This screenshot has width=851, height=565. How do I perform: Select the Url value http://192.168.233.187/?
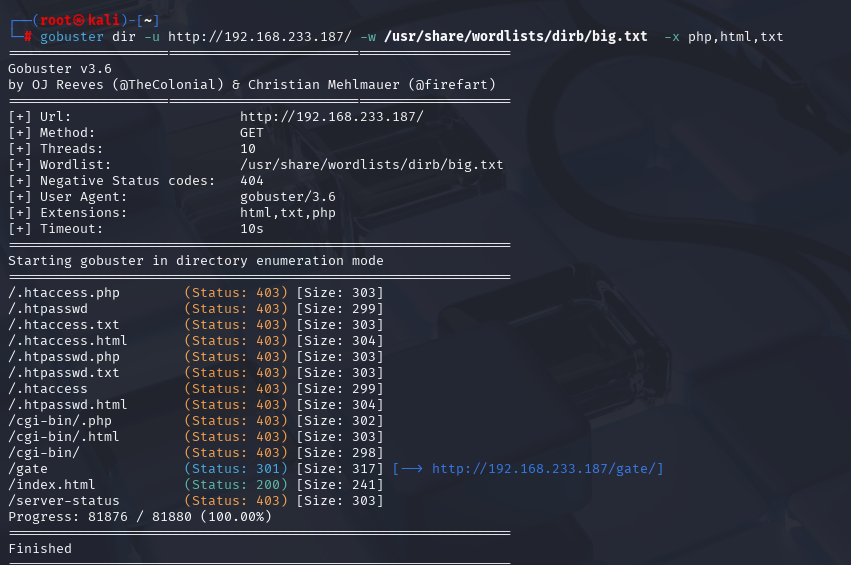[x=332, y=117]
